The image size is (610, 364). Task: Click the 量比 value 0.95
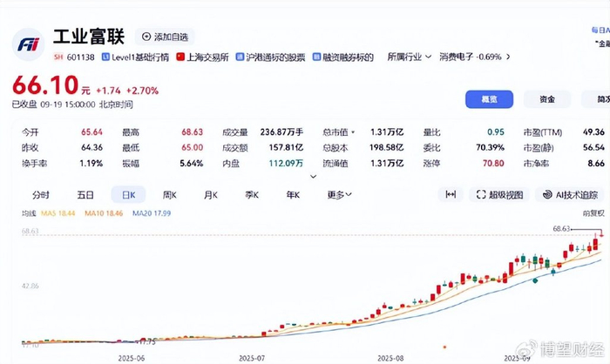click(x=496, y=132)
